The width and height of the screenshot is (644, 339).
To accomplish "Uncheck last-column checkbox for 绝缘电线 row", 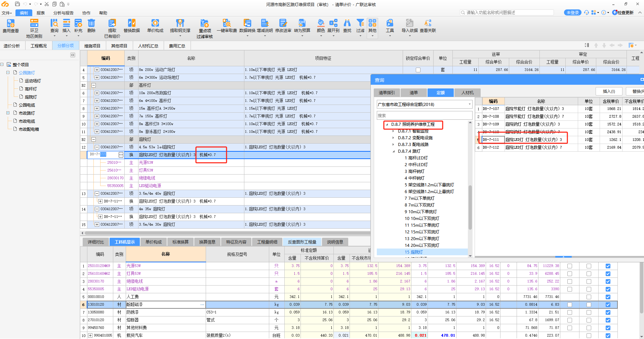I will tap(608, 281).
